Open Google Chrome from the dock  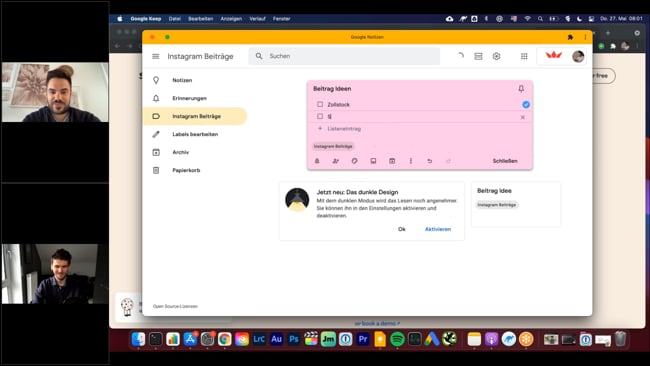(225, 339)
